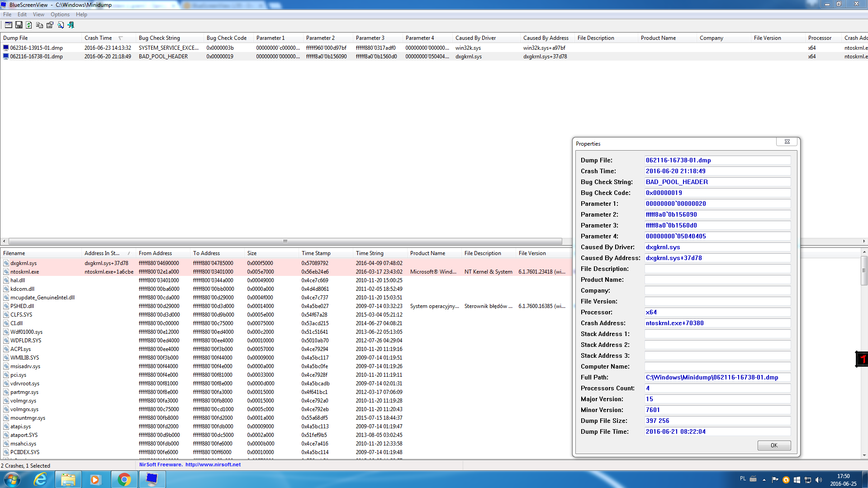This screenshot has width=868, height=488.
Task: Select the BAD_POOL_HEADER crash entry
Action: 434,57
